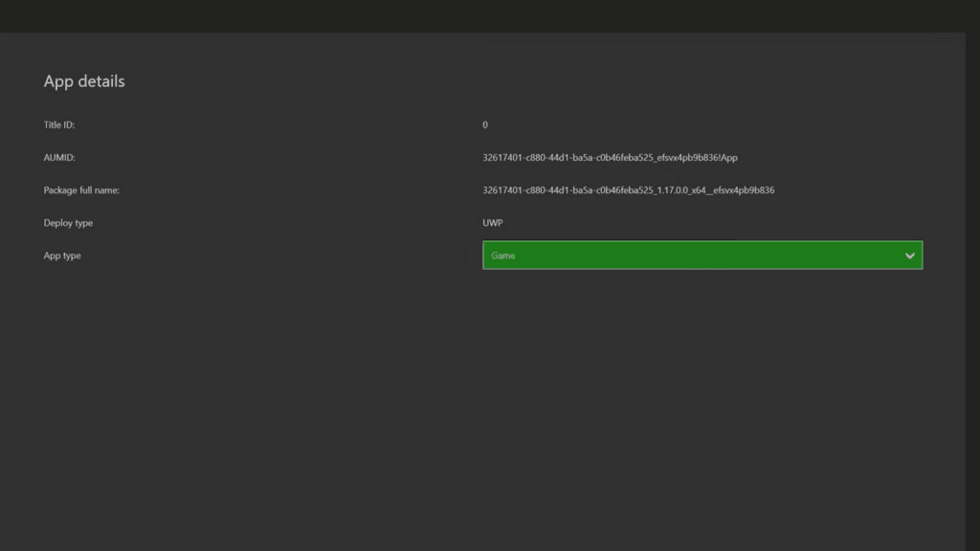Click the dark header bar at the top
The height and width of the screenshot is (551, 980).
coord(490,14)
